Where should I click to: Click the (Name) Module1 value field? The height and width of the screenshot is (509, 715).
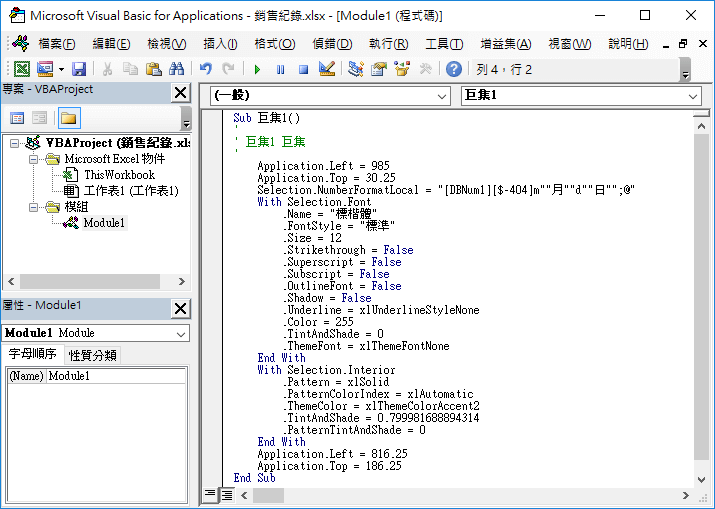116,376
